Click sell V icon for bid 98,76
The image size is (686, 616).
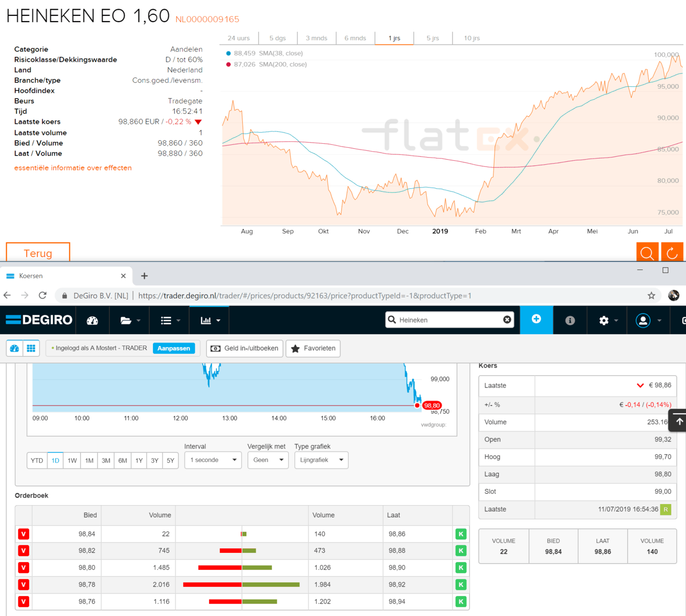(x=24, y=602)
